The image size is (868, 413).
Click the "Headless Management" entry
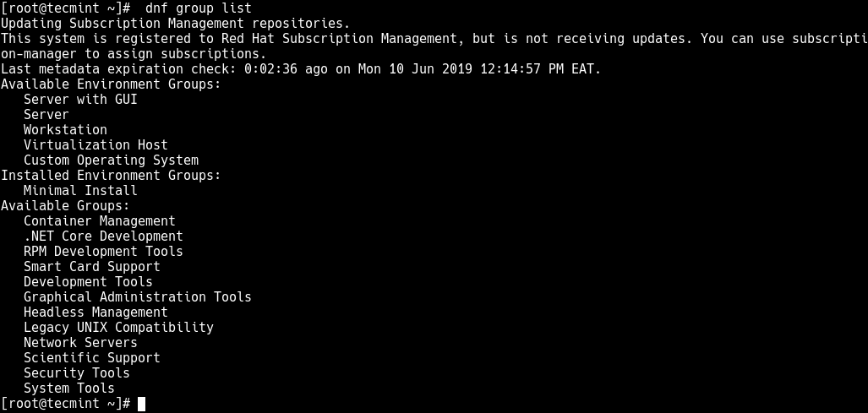click(96, 312)
